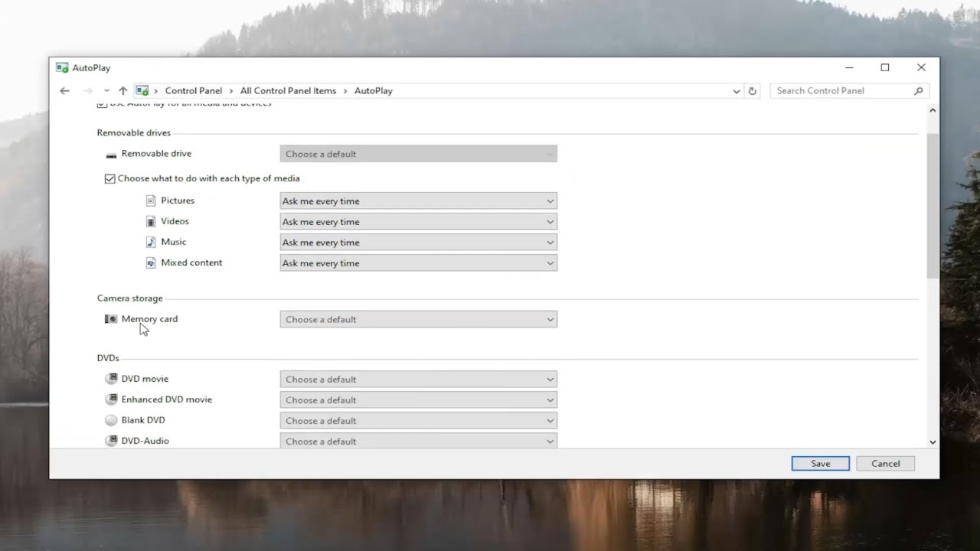Click the Removable drive icon
The height and width of the screenshot is (551, 980).
coord(111,155)
